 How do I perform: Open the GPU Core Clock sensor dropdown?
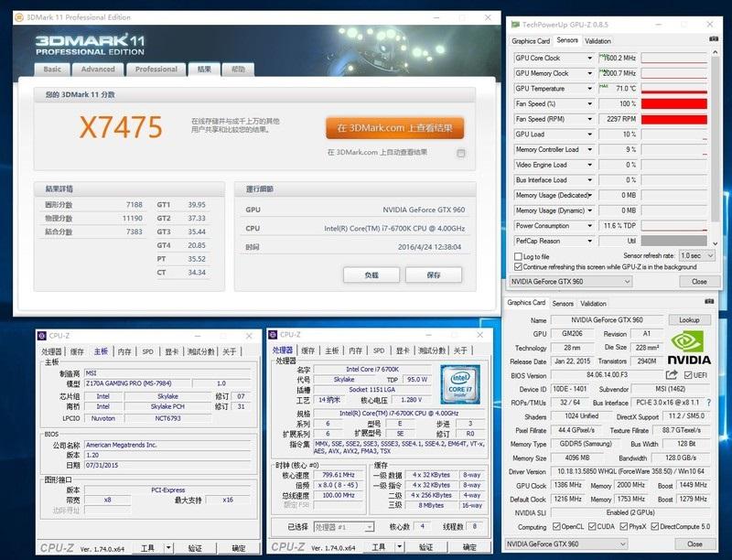pos(589,58)
